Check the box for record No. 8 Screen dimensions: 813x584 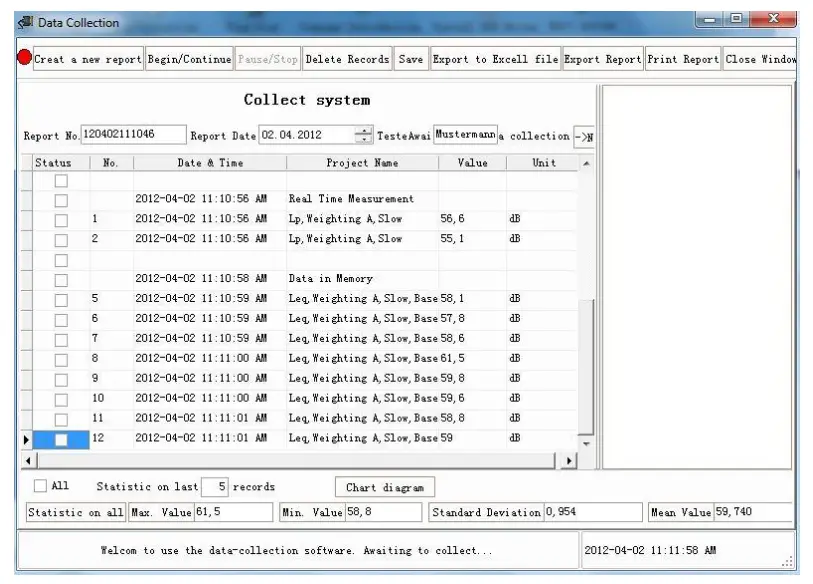(x=61, y=359)
